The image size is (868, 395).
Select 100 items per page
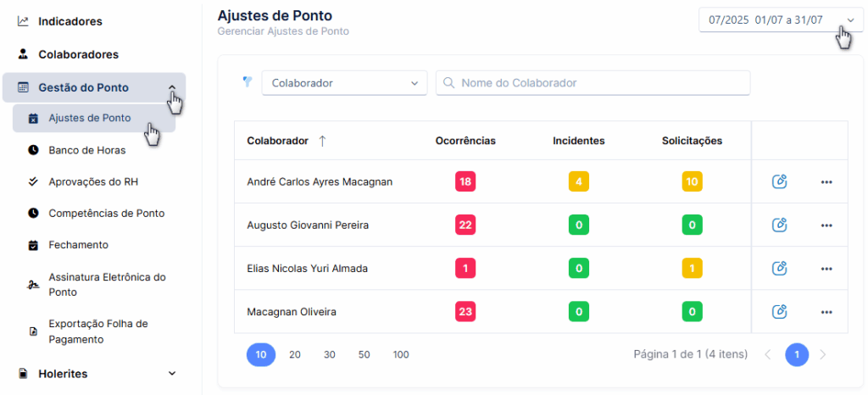coord(401,354)
